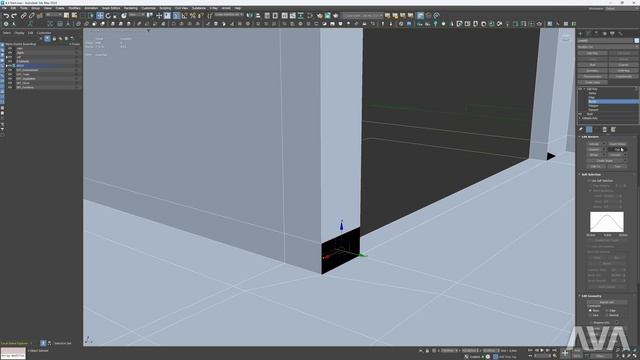Screen dimensions: 640x360
Task: Activate the Select and Rotate tool
Action: [108, 16]
